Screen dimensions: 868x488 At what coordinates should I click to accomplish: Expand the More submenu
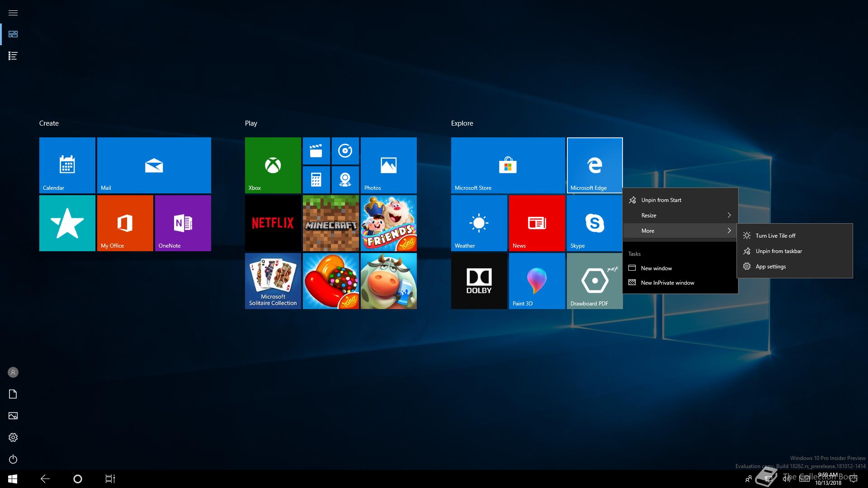680,231
